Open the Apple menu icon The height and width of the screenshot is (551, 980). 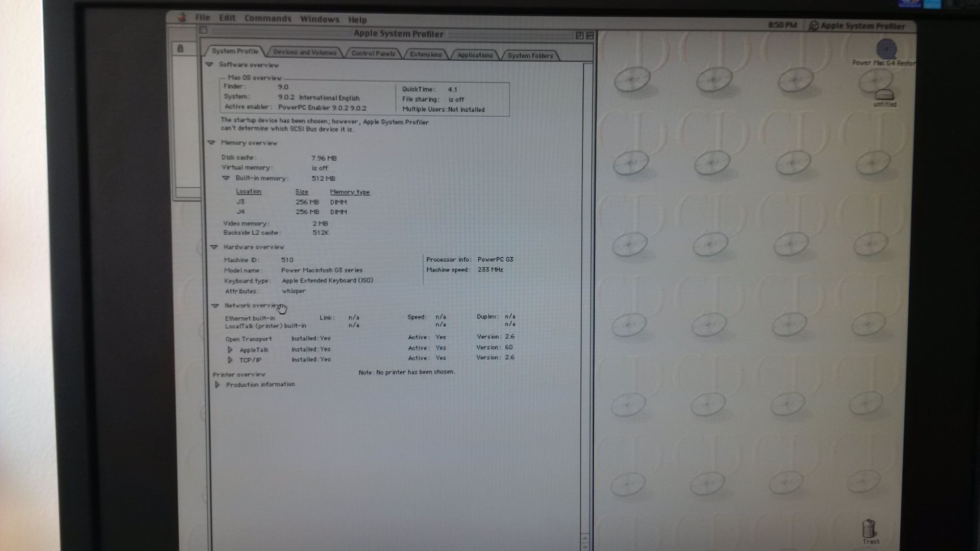182,17
